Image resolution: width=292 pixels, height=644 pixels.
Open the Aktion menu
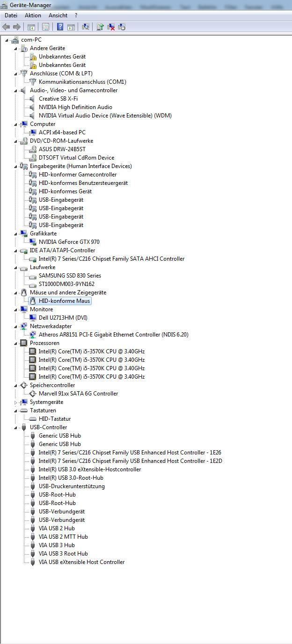tap(33, 15)
